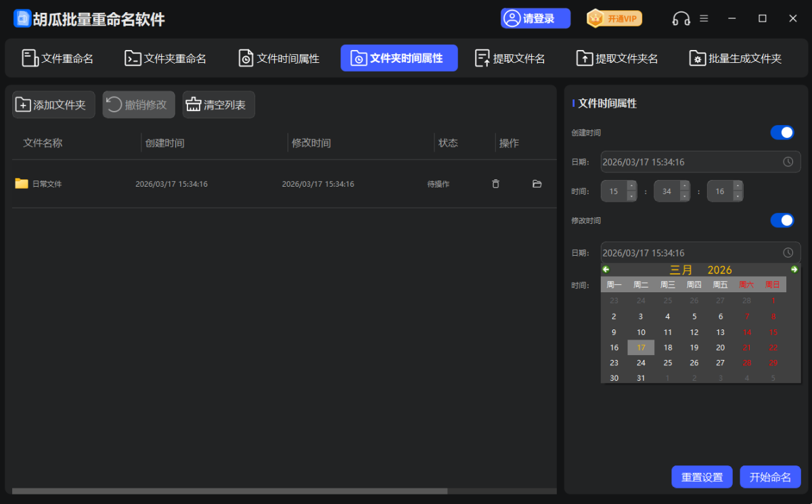Screen dimensions: 812x504
Task: Switch to 批量生成文件夹 tab
Action: 736,58
